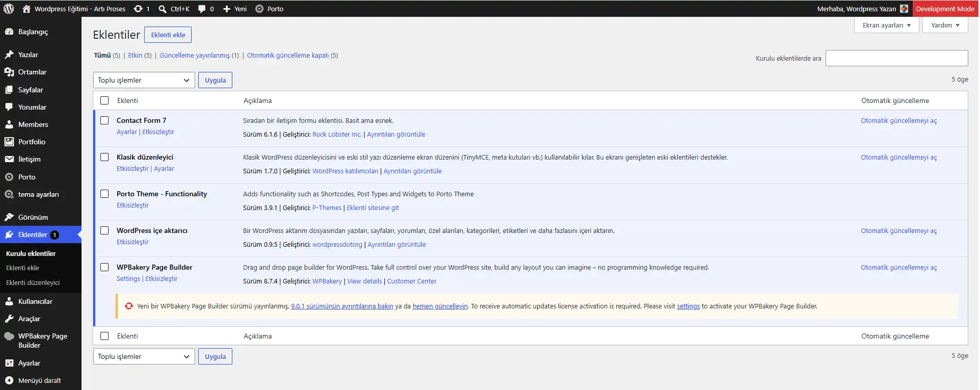Click the user avatar next to Merhaba
The image size is (980, 390).
(904, 9)
